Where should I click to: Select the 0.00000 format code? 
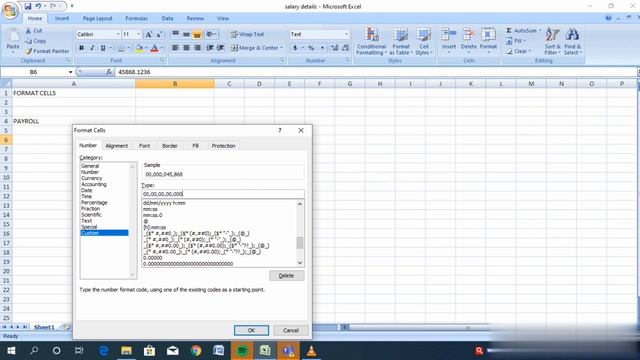pos(153,258)
